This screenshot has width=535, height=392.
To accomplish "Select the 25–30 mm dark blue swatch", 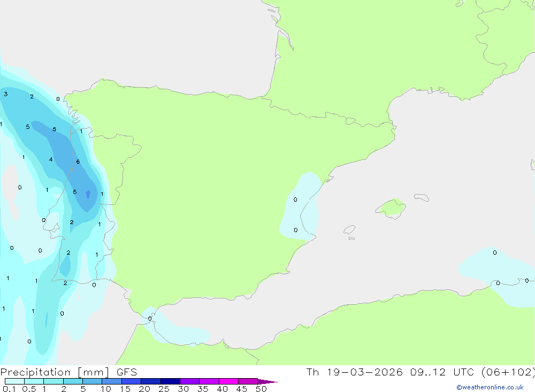I will click(170, 381).
